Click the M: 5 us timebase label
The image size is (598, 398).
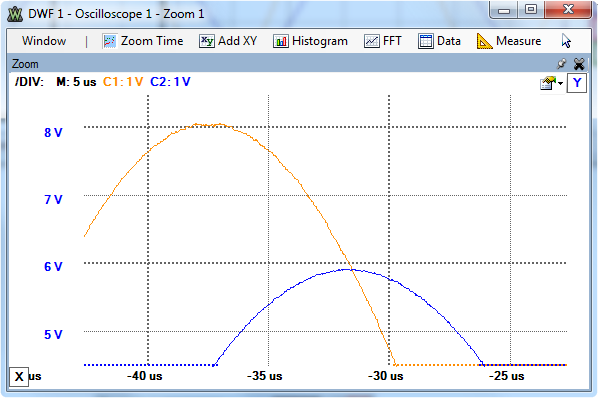pyautogui.click(x=76, y=82)
